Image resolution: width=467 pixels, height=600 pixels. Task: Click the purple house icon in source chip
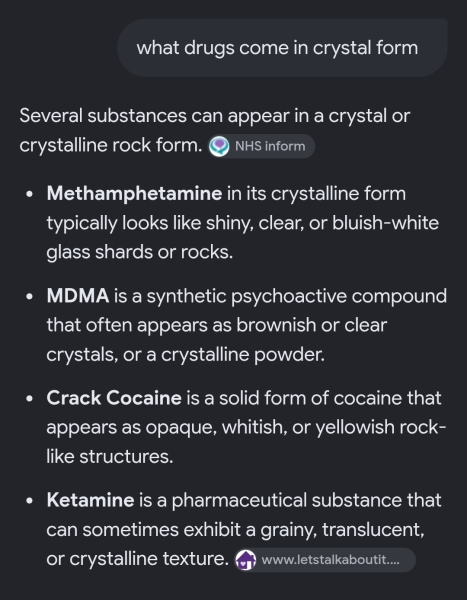pos(245,560)
